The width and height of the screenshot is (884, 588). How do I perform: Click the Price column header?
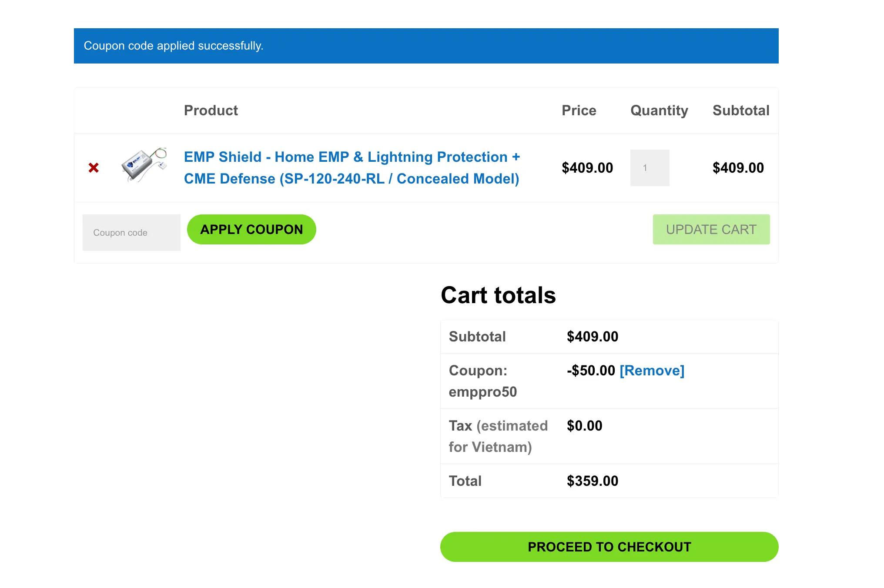[x=579, y=110]
